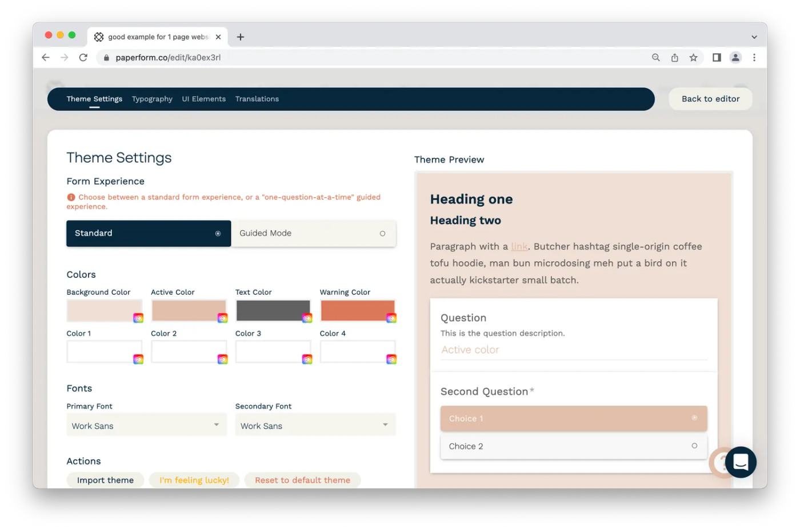This screenshot has height=532, width=800.
Task: Open the chat support widget icon
Action: [x=741, y=462]
